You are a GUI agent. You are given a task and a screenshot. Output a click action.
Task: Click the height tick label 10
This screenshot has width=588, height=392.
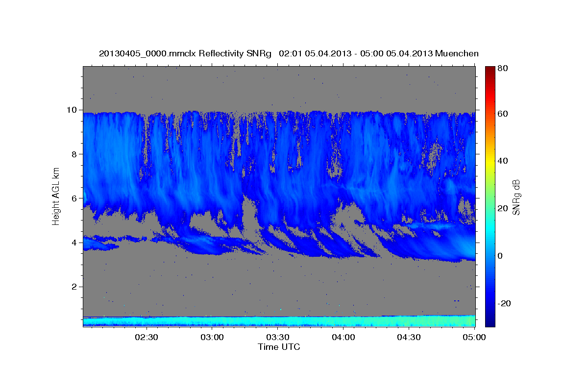[x=73, y=110]
